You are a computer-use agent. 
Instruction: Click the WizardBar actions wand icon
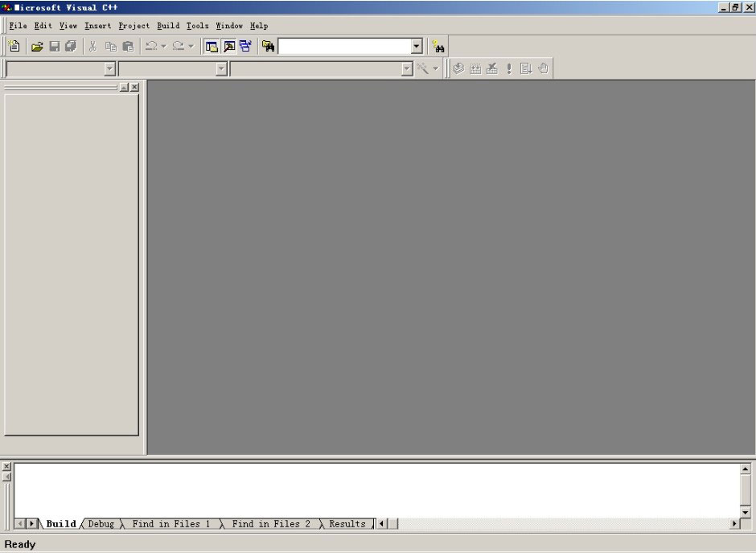tap(423, 68)
